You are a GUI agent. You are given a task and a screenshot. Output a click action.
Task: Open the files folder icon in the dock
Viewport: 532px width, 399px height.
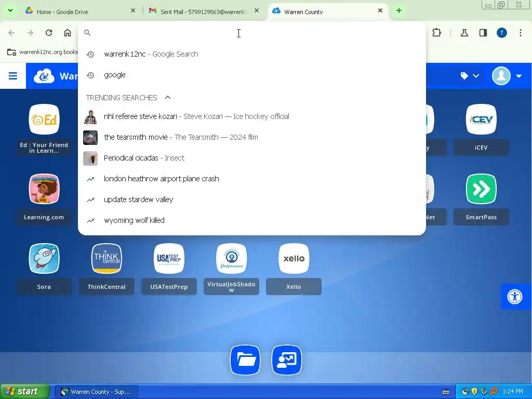(245, 360)
